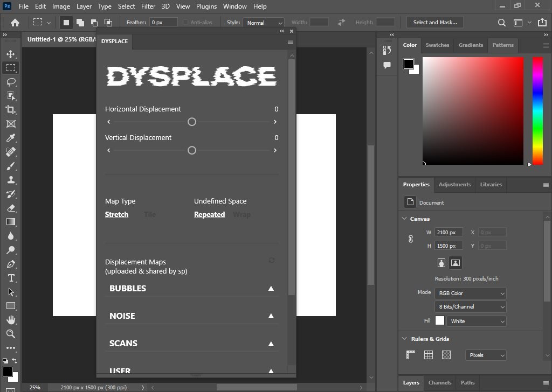Open the Fill dropdown showing White
Image resolution: width=552 pixels, height=392 pixels.
point(477,321)
